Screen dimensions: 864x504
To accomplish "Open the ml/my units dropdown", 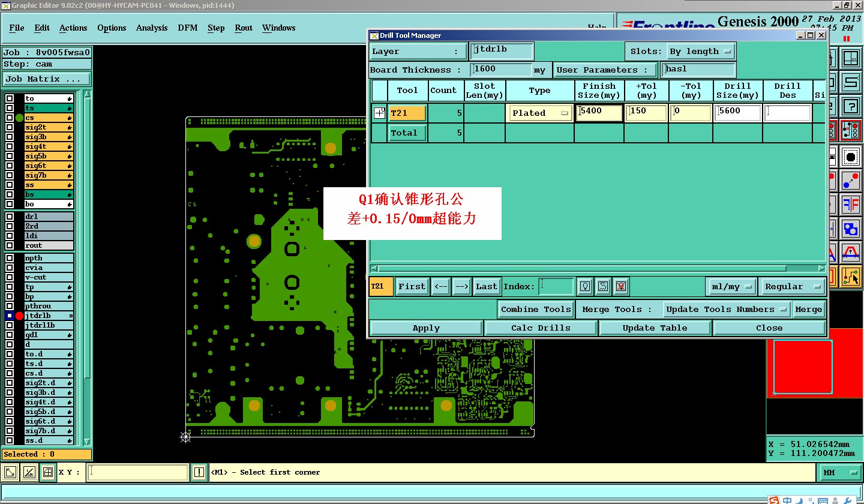I will coord(731,287).
